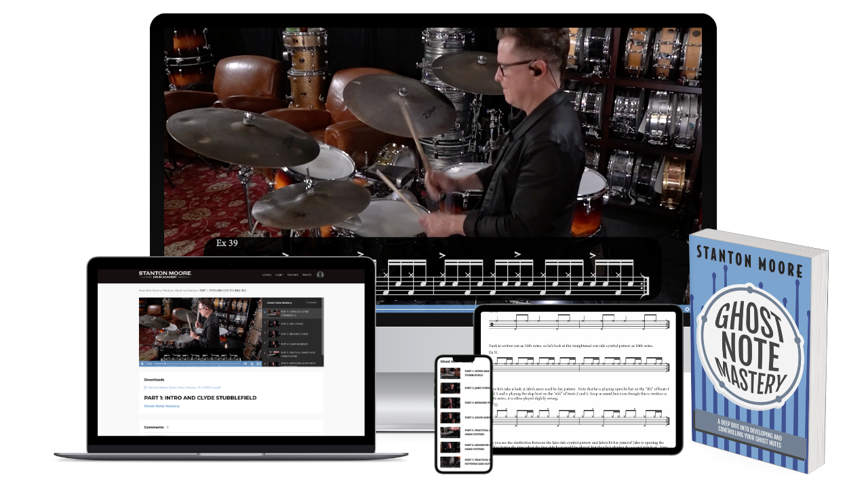The height and width of the screenshot is (488, 868).
Task: Select Part 3 Bernard Purdie in laptop playlist
Action: pyautogui.click(x=292, y=333)
